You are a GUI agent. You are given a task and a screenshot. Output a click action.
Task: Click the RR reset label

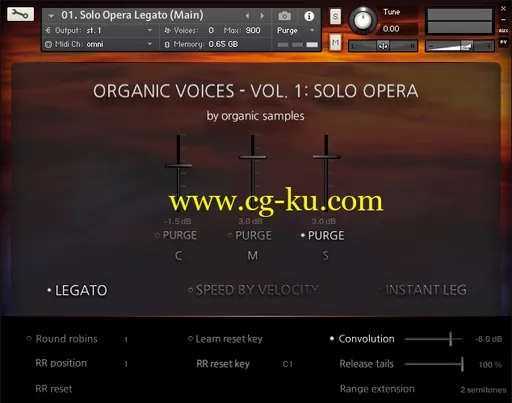coord(54,389)
